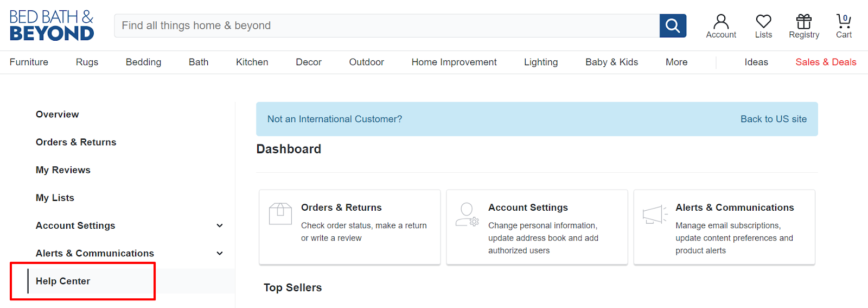Click the Alerts & Communications megaphone icon
The width and height of the screenshot is (868, 308).
pyautogui.click(x=655, y=215)
